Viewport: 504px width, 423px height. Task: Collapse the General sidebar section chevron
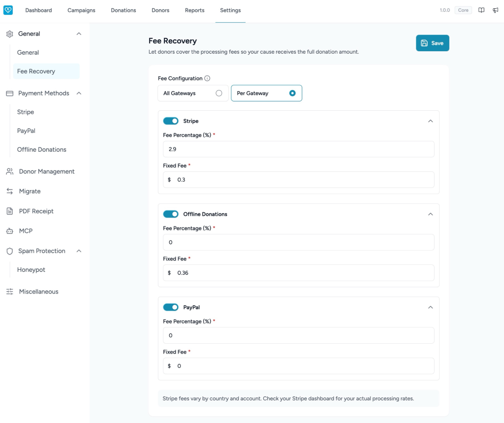(x=79, y=34)
